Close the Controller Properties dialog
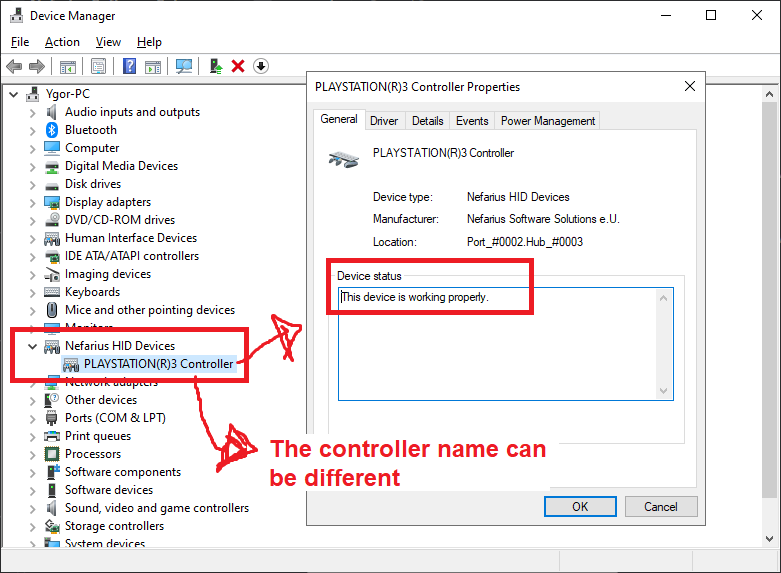The image size is (781, 573). pos(690,86)
